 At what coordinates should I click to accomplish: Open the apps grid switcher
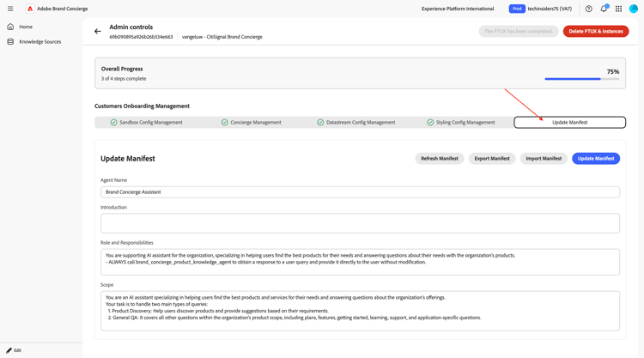618,9
